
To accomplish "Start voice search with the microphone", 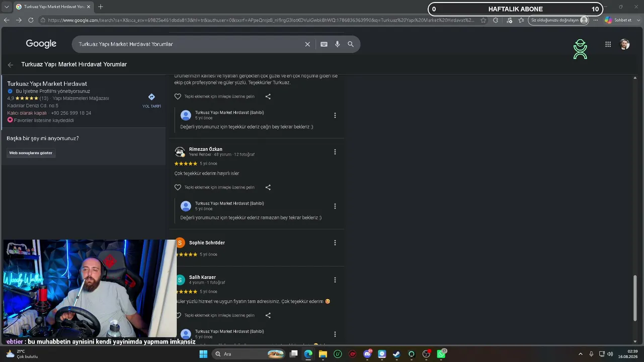I will pyautogui.click(x=337, y=44).
